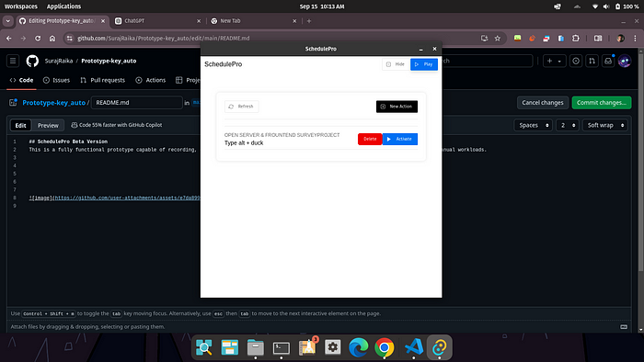Open Prototype-key_auto breadcrumb link
Screen dimensions: 644x362
[x=53, y=103]
